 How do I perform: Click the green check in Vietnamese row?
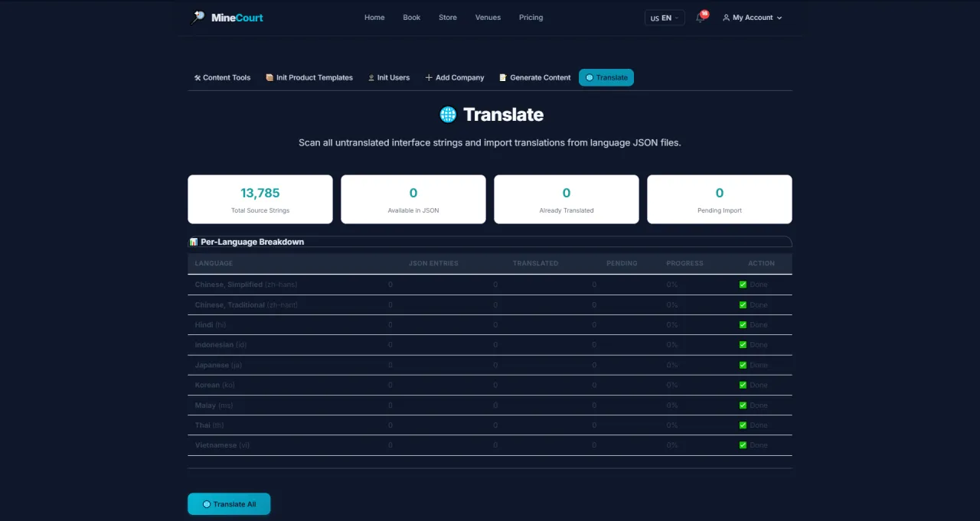click(x=743, y=444)
